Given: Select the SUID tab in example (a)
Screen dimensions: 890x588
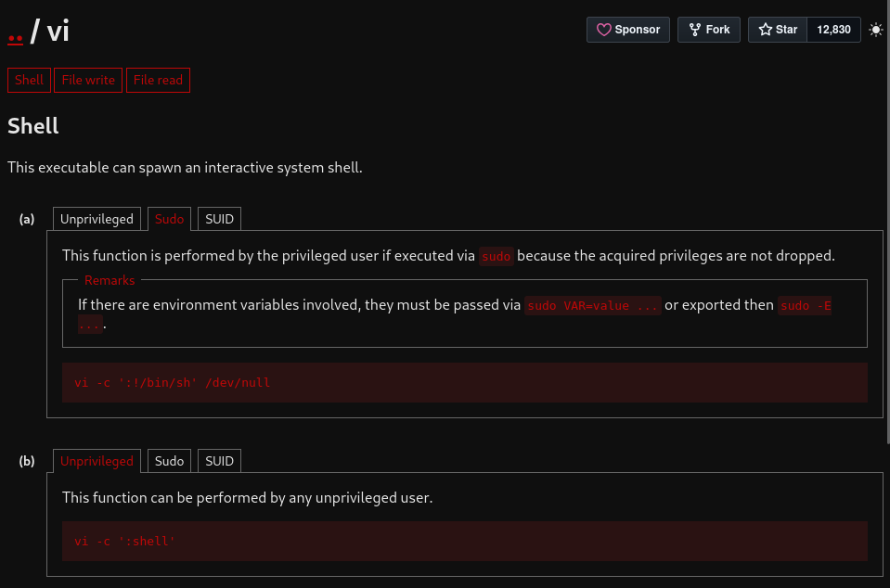Looking at the screenshot, I should click(219, 219).
